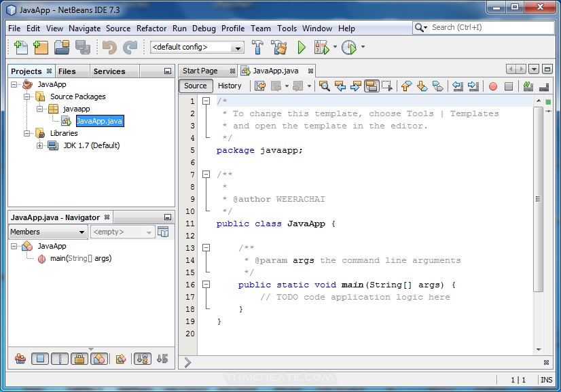561x392 pixels.
Task: Create a new file
Action: pyautogui.click(x=19, y=48)
